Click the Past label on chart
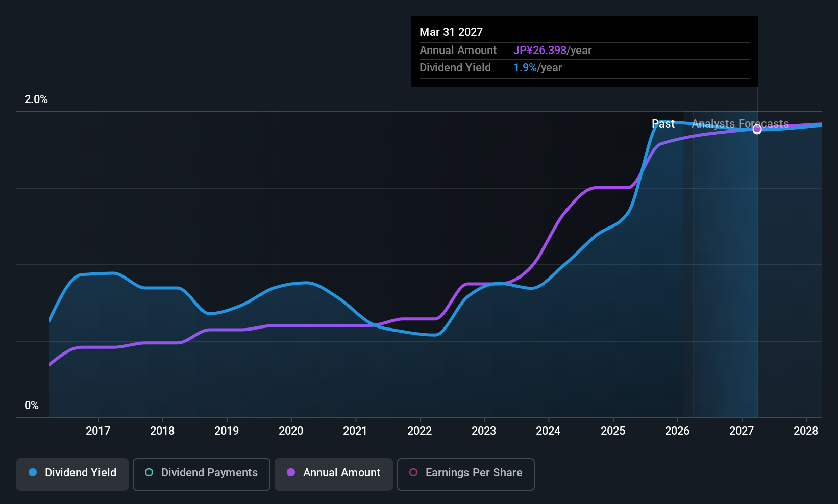The image size is (838, 504). pyautogui.click(x=663, y=124)
